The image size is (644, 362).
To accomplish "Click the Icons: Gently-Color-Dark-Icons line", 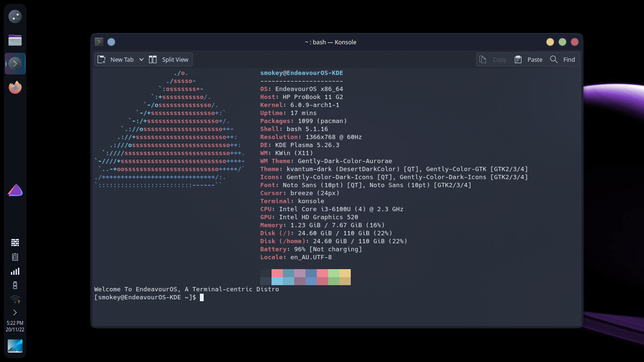I will tap(394, 177).
